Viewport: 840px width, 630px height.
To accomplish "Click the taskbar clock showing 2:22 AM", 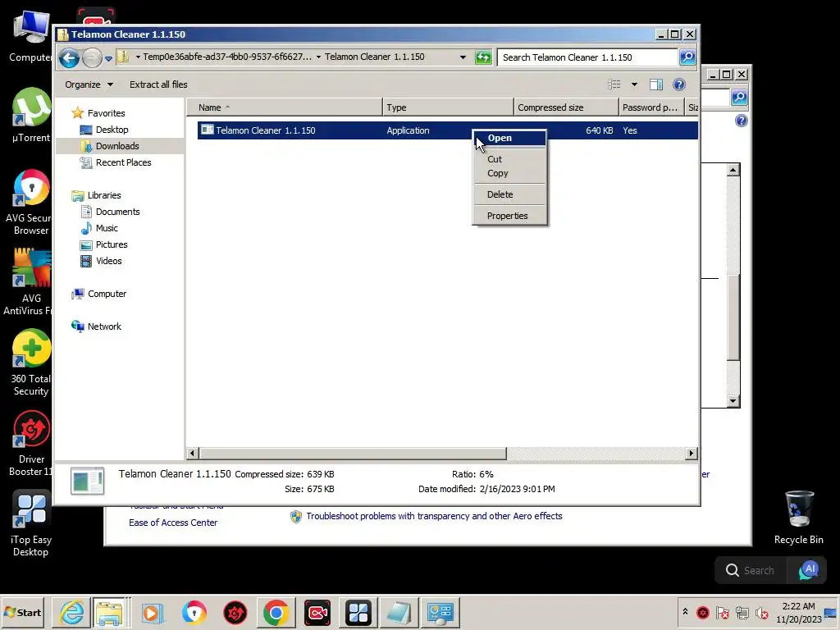I will coord(798,613).
